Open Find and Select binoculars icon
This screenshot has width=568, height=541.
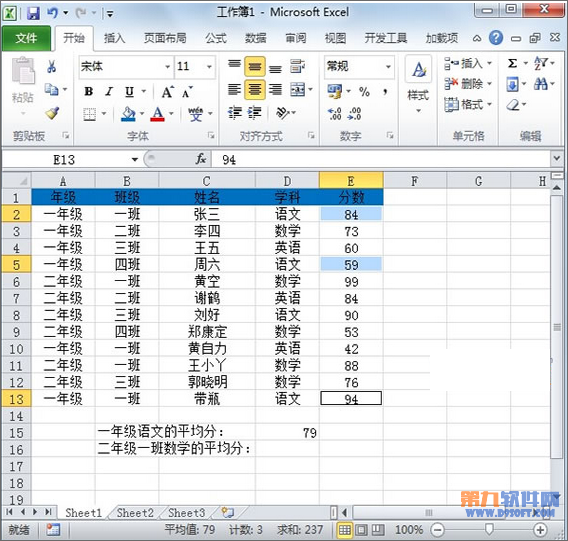(540, 84)
